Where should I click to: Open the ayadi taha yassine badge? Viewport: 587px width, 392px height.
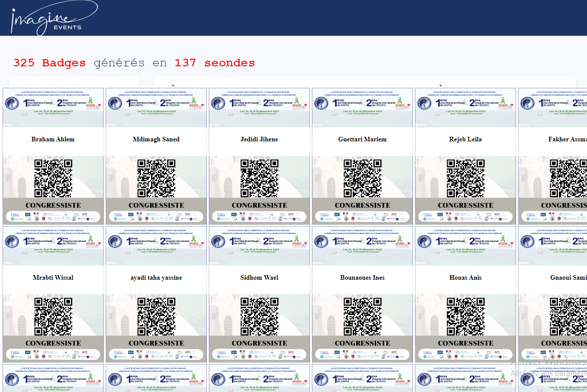click(x=156, y=295)
